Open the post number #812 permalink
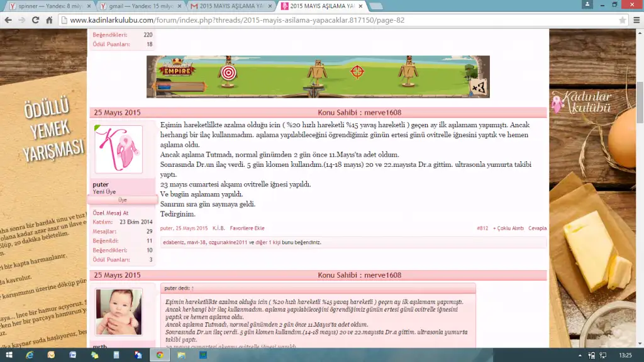The height and width of the screenshot is (362, 644). 482,228
